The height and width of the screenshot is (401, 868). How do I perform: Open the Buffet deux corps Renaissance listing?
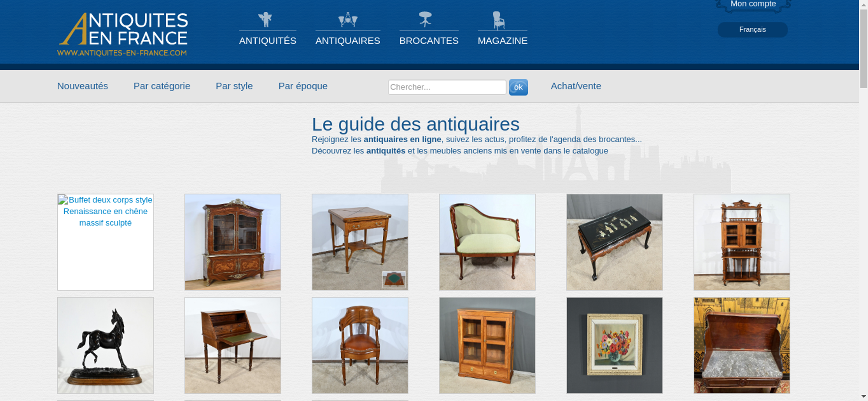tap(105, 242)
